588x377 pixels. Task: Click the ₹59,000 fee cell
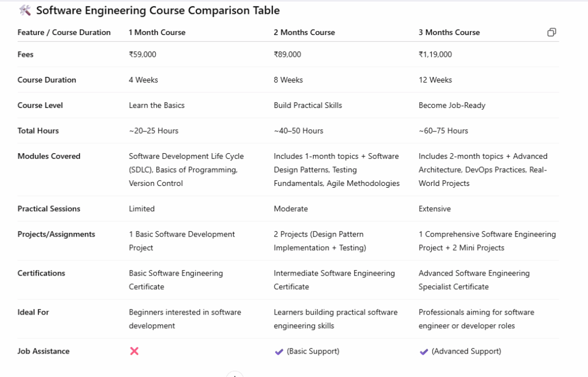coord(142,55)
